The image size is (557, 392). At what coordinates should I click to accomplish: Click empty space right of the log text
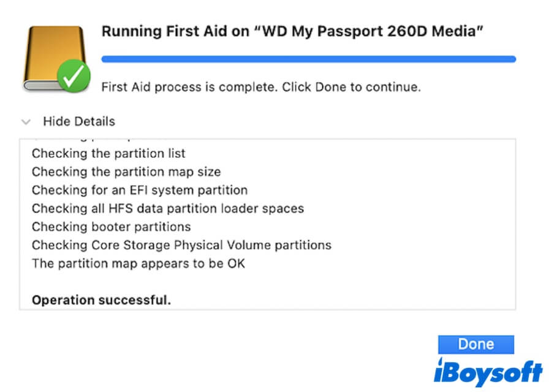[429, 208]
